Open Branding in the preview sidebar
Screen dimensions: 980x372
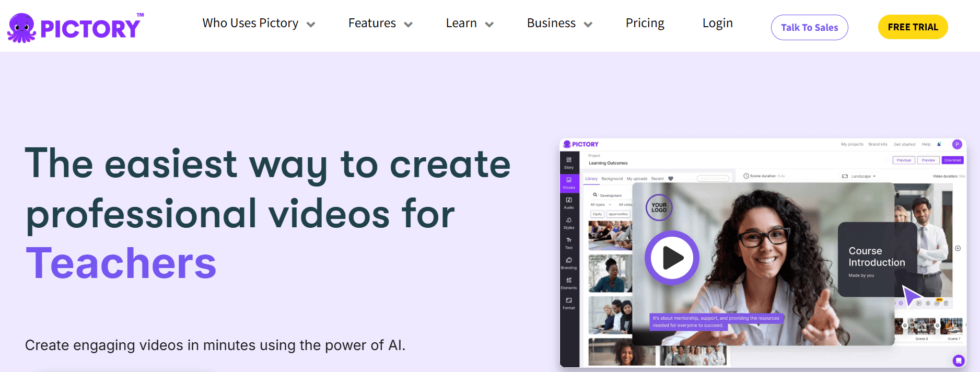click(x=569, y=263)
